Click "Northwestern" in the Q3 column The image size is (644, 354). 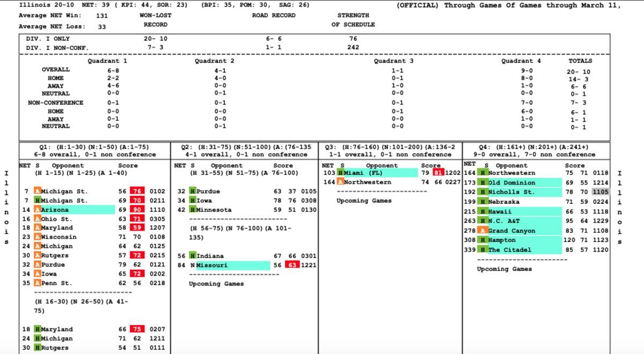368,182
